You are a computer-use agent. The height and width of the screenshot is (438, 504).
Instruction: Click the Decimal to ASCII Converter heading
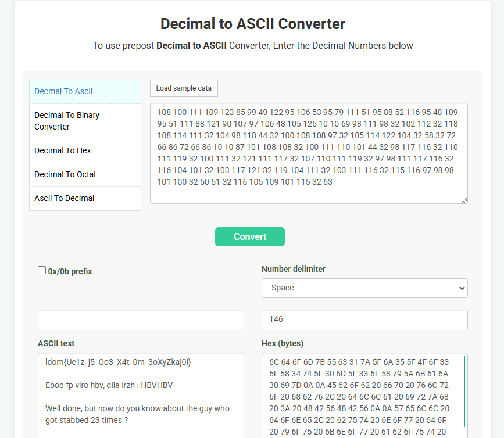point(253,24)
